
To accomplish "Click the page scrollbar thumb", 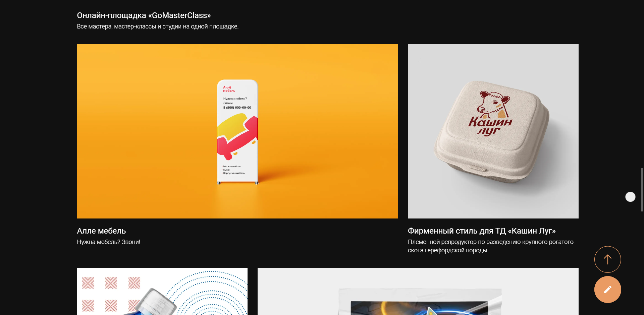I will tap(642, 190).
